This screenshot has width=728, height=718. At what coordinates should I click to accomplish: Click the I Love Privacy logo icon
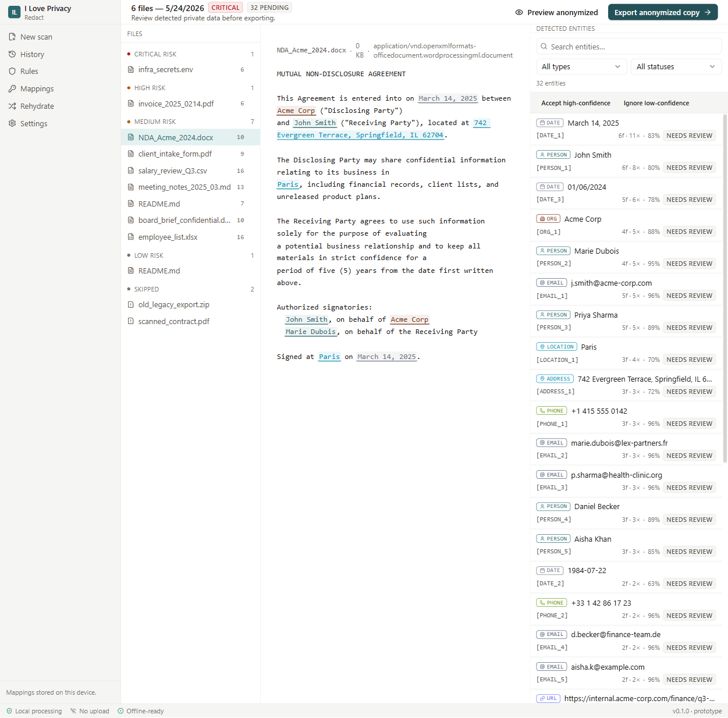(x=14, y=12)
